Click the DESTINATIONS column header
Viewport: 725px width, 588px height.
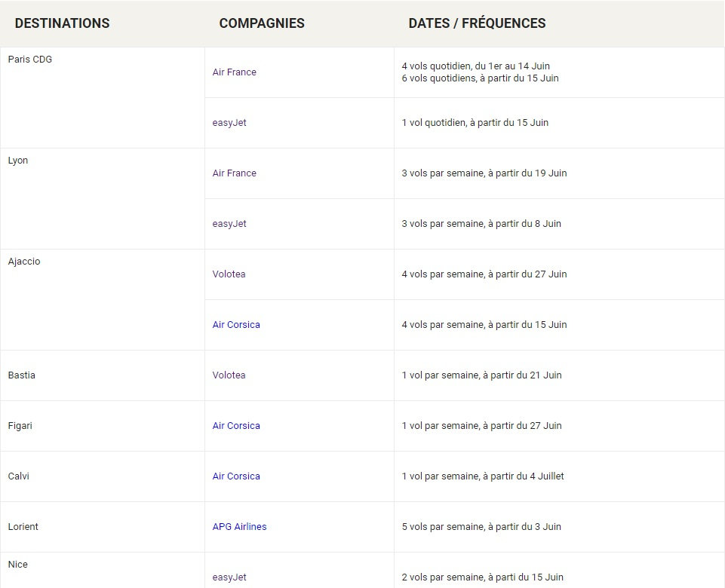pos(62,23)
